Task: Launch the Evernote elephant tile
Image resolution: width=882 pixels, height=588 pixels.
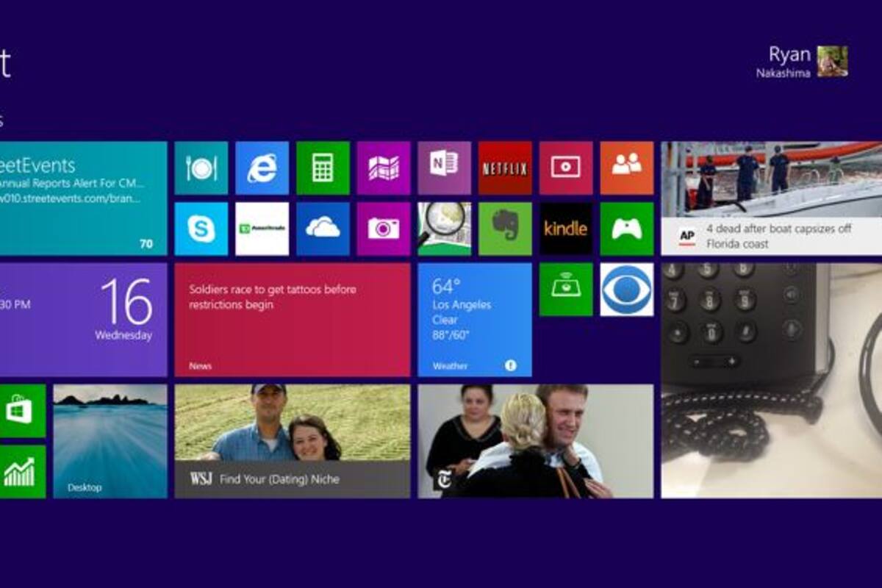Action: point(505,229)
